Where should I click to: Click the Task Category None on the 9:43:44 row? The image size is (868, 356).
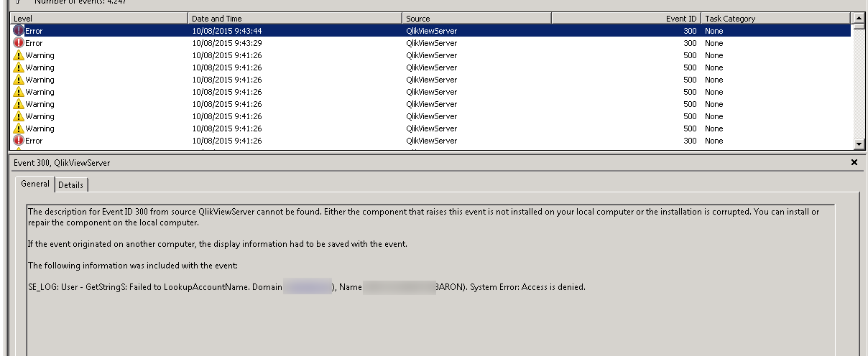point(714,31)
